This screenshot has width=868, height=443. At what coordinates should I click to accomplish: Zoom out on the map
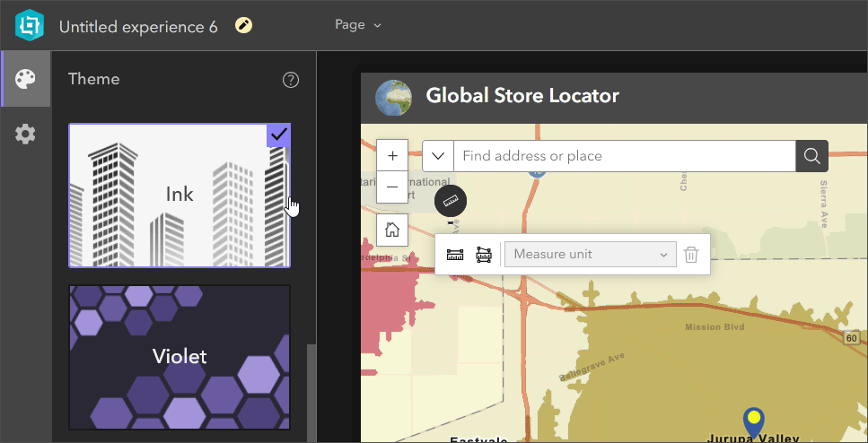tap(392, 187)
